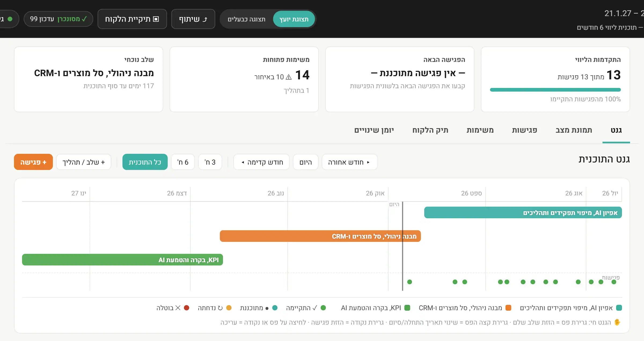Screen dimensions: 644x341
Task: Go to חודש קדימה next month
Action: pos(262,162)
